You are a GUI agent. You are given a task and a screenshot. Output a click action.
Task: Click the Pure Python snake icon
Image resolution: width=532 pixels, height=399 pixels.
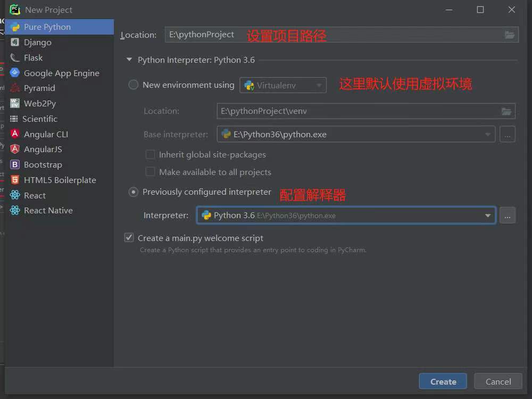[15, 27]
